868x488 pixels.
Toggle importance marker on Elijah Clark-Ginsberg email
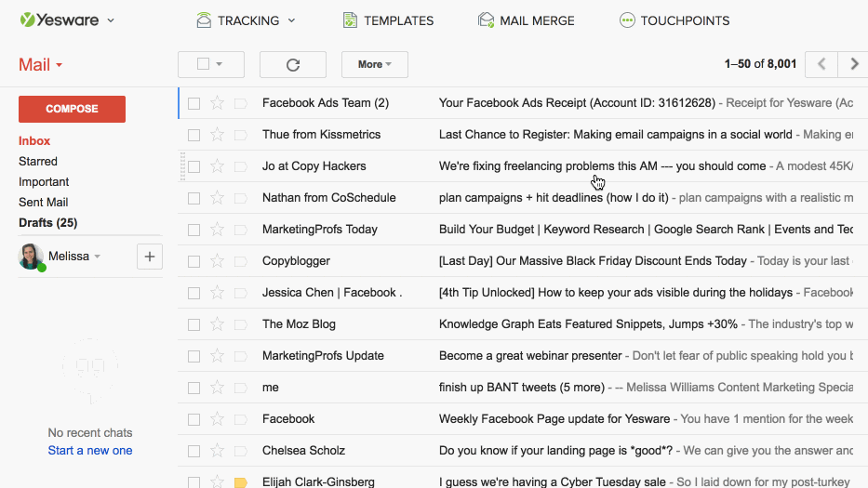(241, 482)
